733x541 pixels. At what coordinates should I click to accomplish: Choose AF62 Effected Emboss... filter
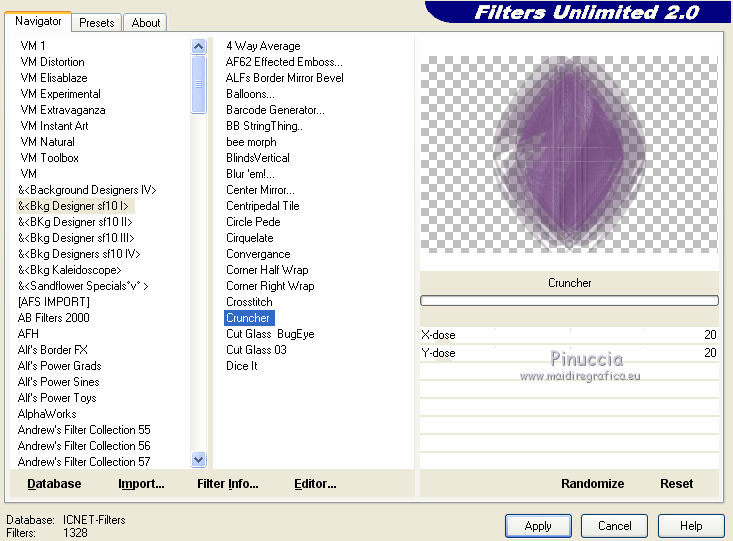click(284, 62)
